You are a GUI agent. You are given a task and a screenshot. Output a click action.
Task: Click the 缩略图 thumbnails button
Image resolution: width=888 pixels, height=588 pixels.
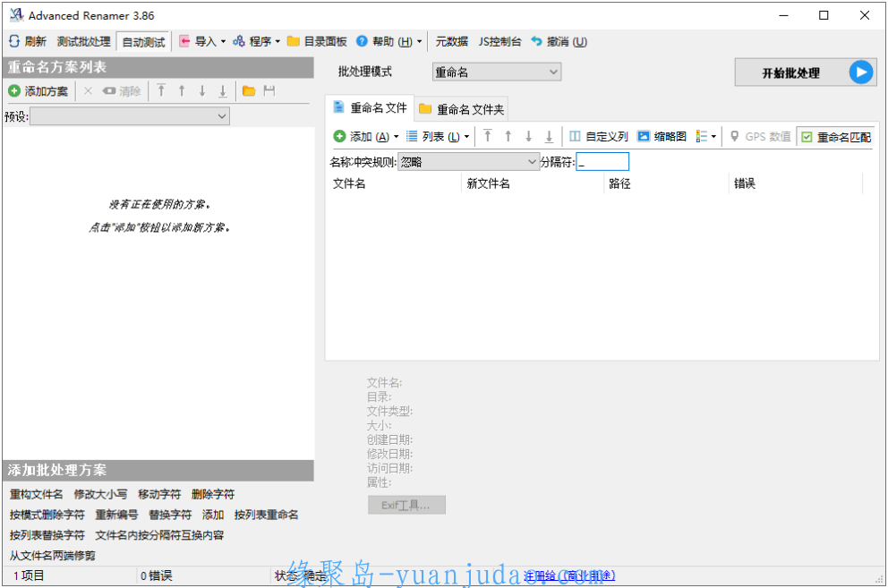(662, 137)
